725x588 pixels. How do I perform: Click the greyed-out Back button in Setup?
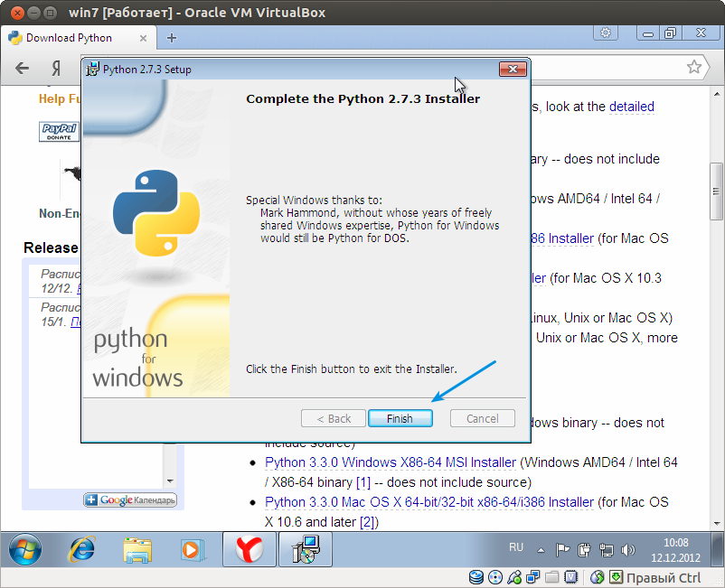tap(334, 418)
